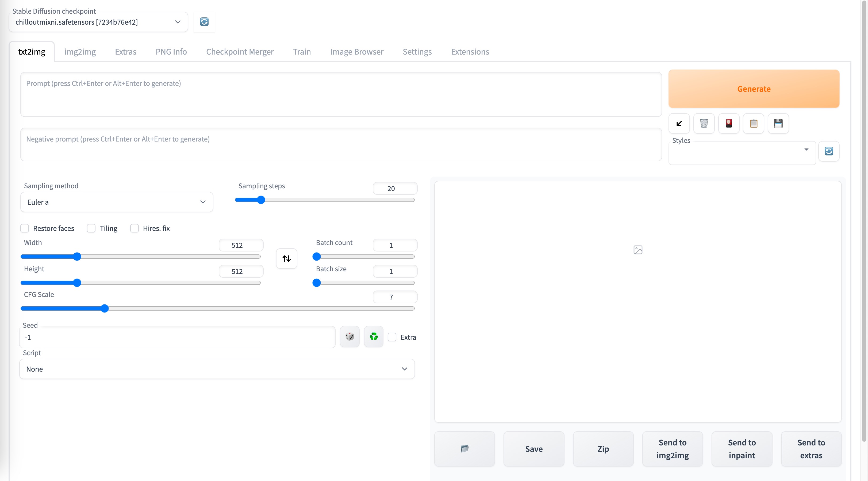Open the Script dropdown showing None

tap(217, 369)
